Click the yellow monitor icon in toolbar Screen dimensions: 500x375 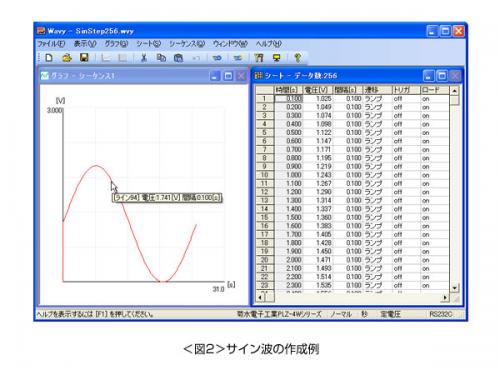click(276, 58)
